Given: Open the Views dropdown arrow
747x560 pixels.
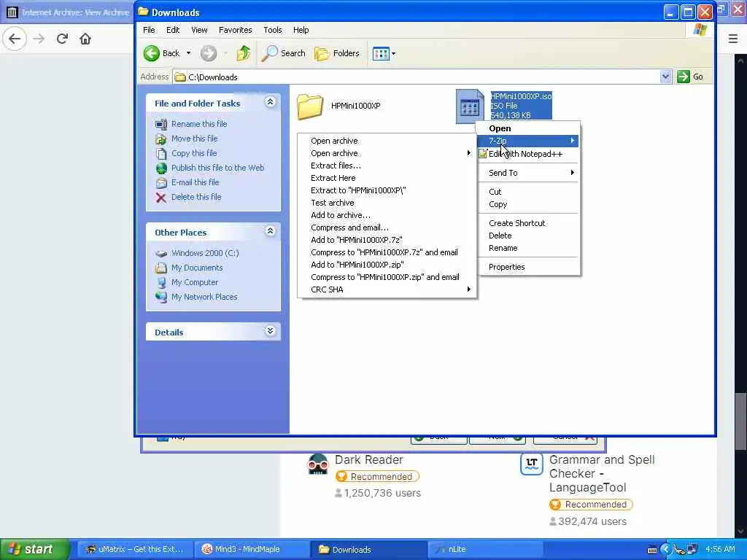Looking at the screenshot, I should click(x=393, y=54).
